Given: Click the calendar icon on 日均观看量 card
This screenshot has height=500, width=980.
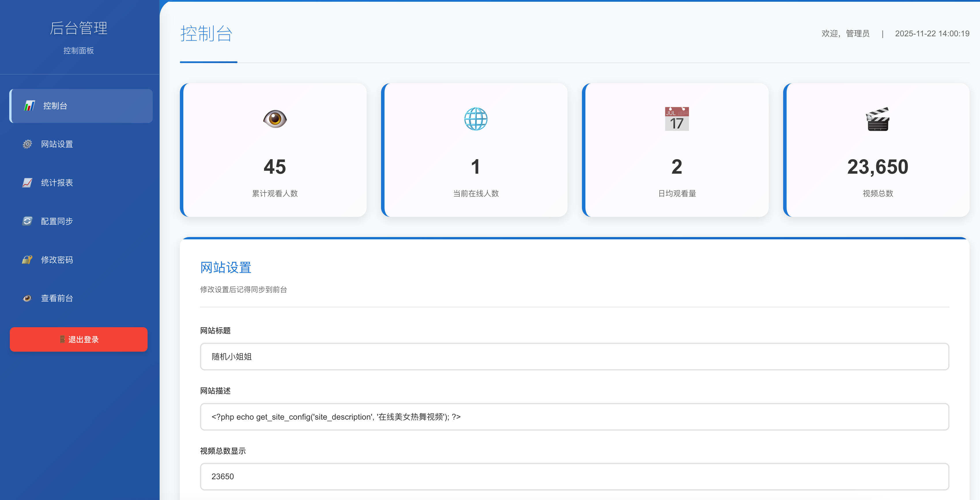Looking at the screenshot, I should point(676,119).
